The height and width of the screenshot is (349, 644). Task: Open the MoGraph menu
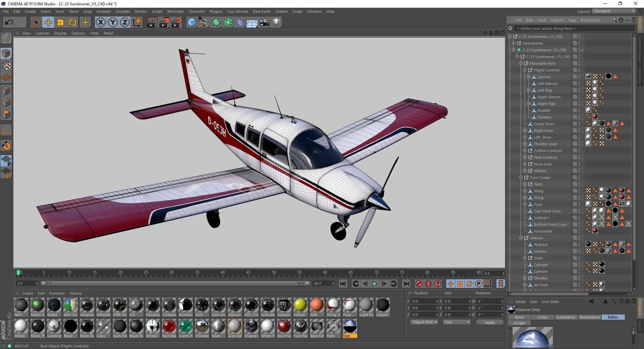175,11
